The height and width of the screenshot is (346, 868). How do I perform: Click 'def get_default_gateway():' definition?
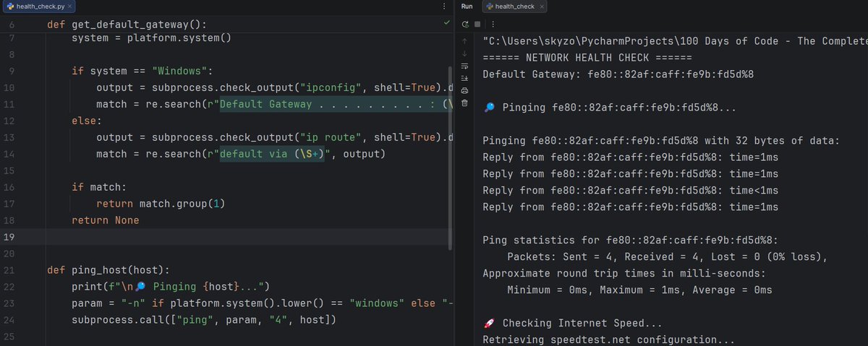pos(127,24)
